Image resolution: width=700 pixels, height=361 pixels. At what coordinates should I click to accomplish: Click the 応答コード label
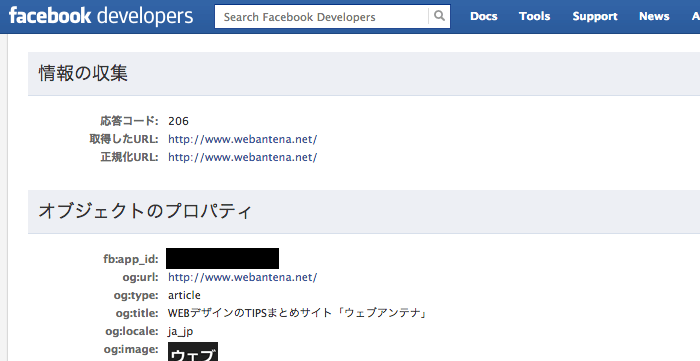129,121
